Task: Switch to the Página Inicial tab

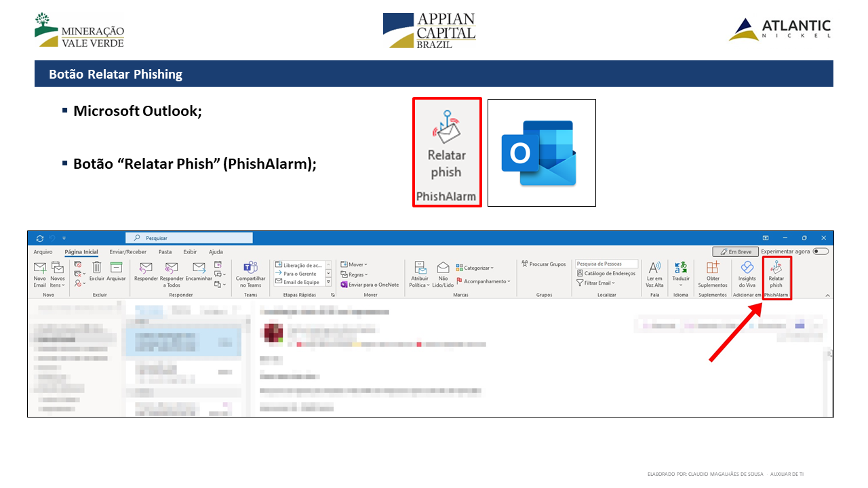Action: point(81,251)
